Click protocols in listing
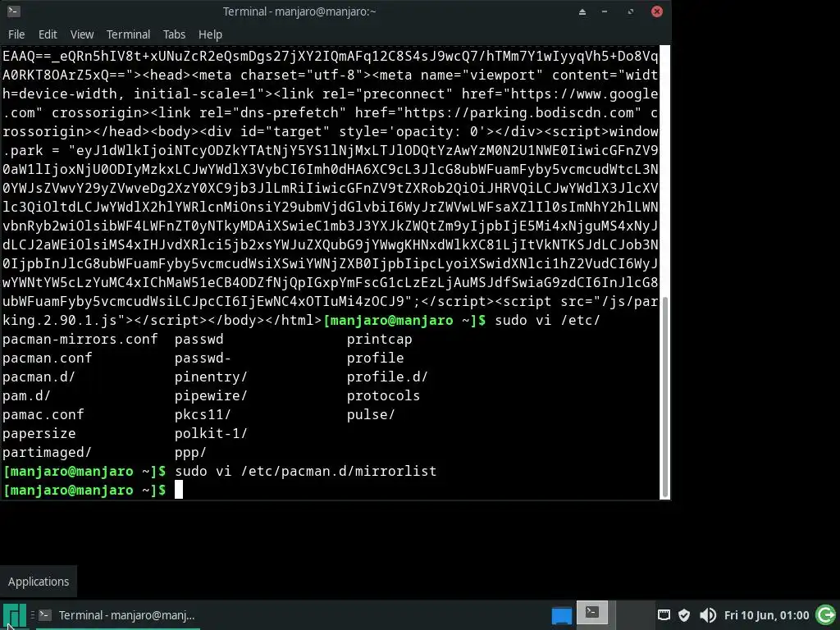Image resolution: width=840 pixels, height=630 pixels. pyautogui.click(x=383, y=396)
